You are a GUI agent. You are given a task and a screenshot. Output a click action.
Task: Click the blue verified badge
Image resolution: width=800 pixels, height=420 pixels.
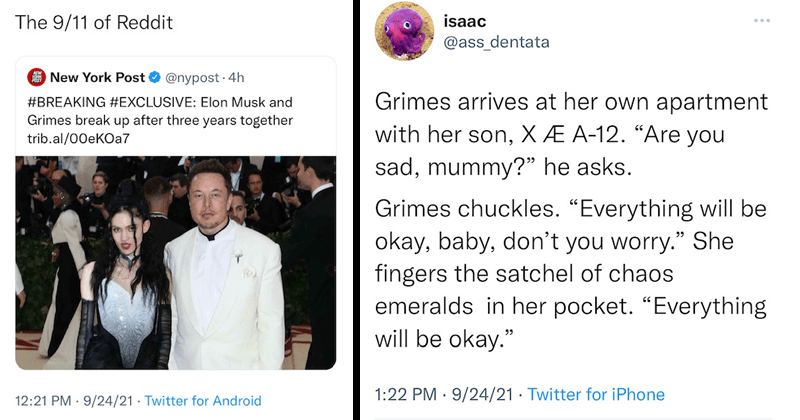tap(155, 77)
